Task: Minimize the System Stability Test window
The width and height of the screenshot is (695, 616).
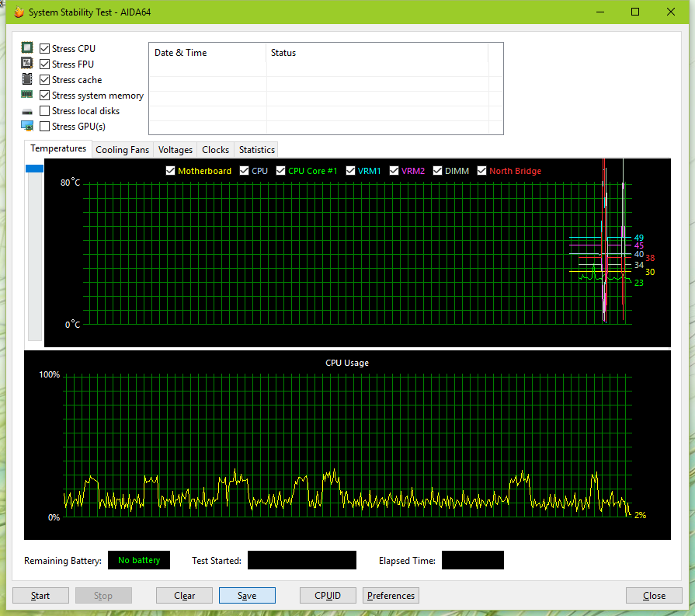Action: click(600, 12)
